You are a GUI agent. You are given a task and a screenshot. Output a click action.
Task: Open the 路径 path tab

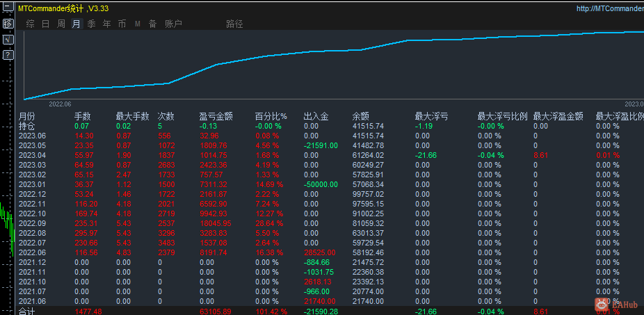coord(234,24)
